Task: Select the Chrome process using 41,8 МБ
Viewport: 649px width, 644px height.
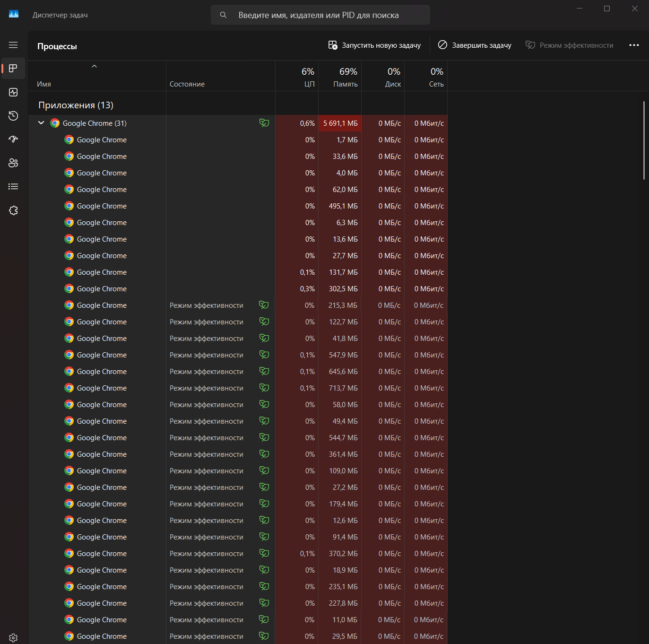Action: [x=238, y=339]
